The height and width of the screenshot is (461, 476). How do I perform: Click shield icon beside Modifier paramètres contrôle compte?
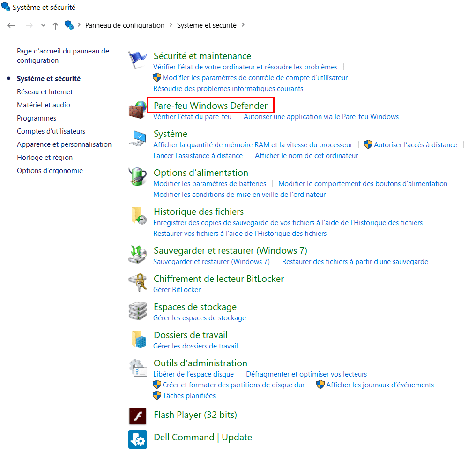(157, 77)
